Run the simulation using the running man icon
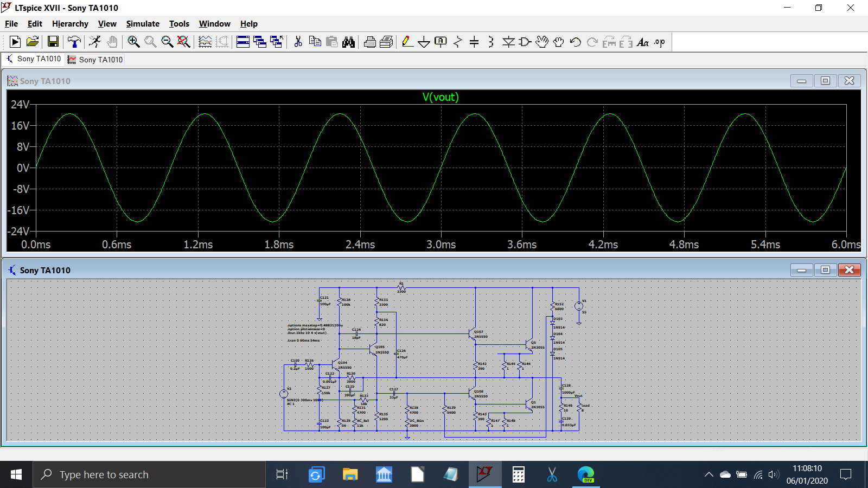 click(95, 42)
